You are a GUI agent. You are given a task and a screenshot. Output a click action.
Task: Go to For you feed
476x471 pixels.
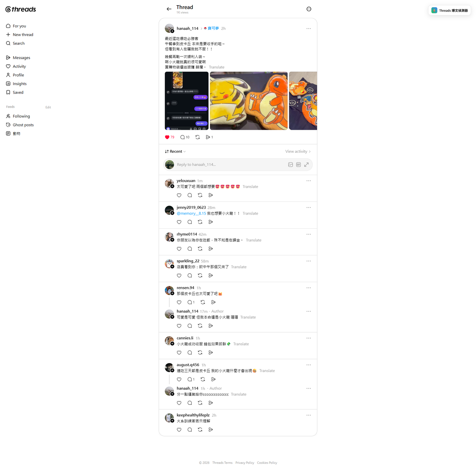tap(16, 26)
